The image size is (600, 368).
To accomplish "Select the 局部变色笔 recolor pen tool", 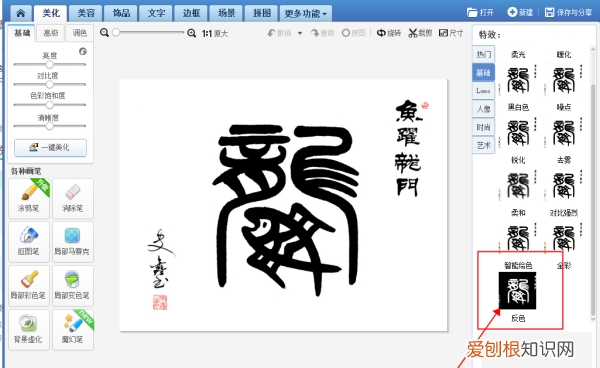I will 73,286.
